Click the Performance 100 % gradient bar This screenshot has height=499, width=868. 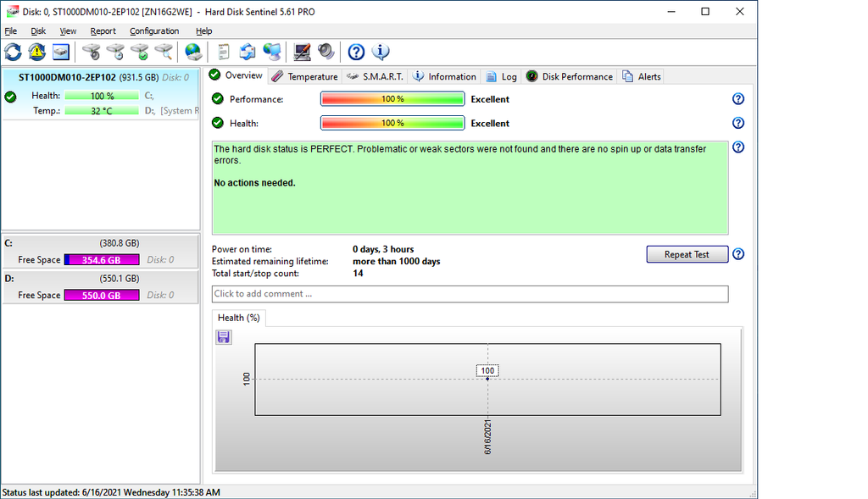click(x=392, y=99)
